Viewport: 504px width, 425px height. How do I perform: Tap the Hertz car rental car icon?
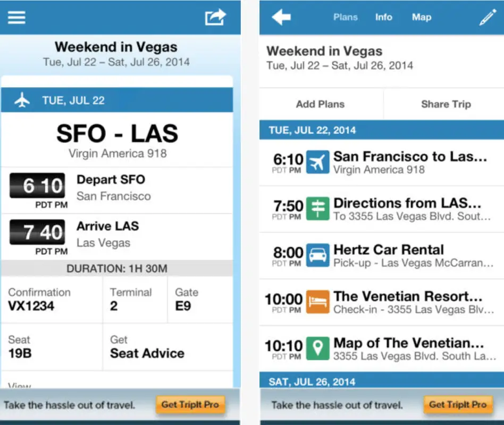(317, 255)
